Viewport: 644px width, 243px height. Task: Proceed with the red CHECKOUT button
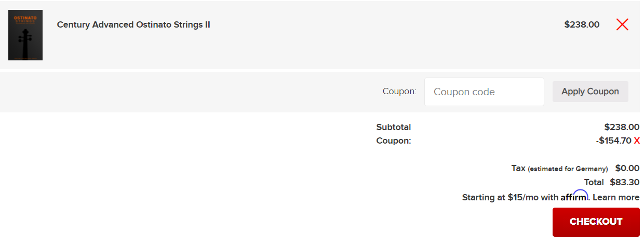coord(596,222)
